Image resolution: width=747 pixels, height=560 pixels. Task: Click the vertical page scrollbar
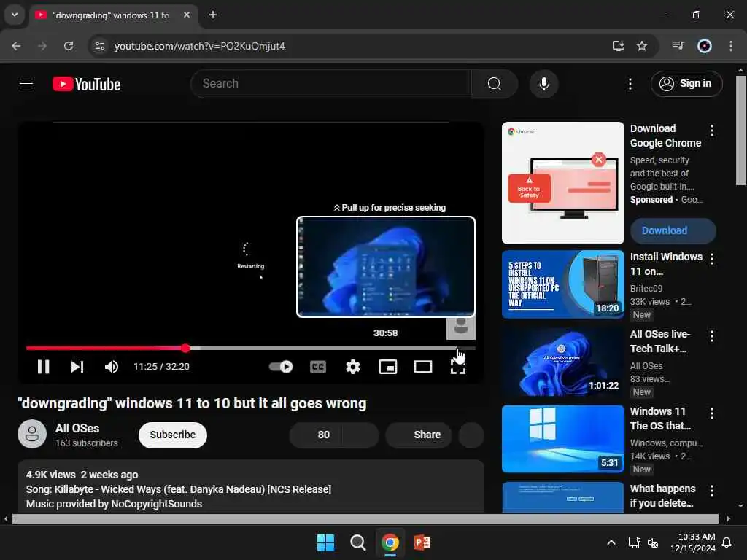(x=740, y=130)
